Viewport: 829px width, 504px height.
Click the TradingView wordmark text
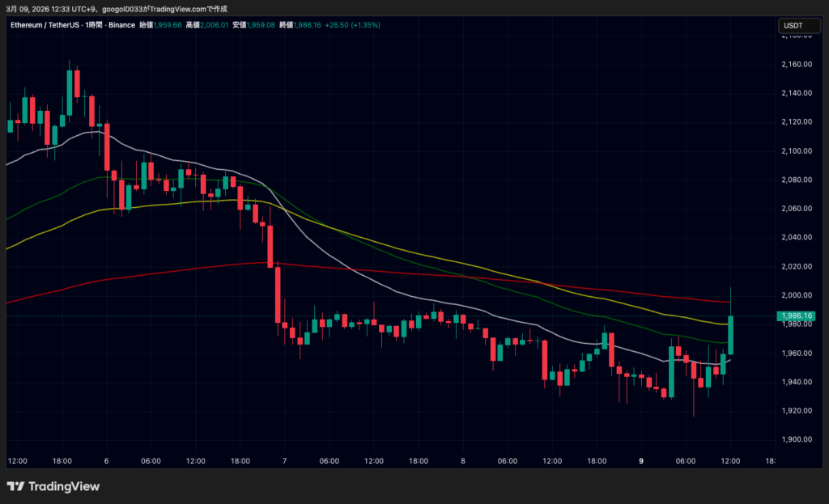click(x=63, y=486)
